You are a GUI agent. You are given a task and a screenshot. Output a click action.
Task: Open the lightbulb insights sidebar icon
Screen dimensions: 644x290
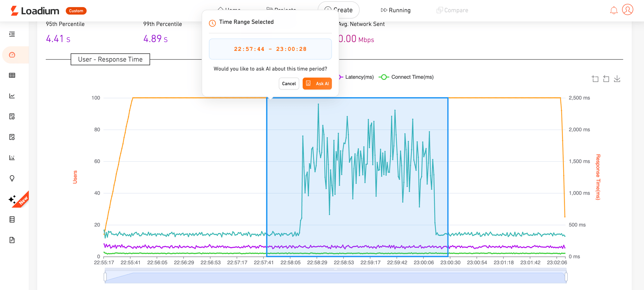coord(12,178)
